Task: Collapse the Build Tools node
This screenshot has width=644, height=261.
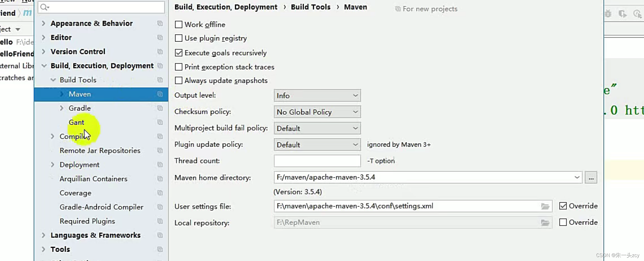Action: [53, 80]
